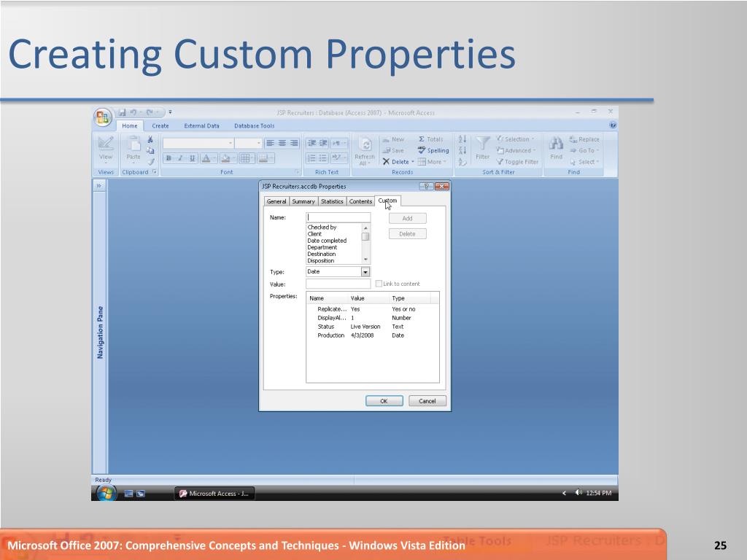Viewport: 747px width, 560px height.
Task: Select 'Checked by' in the name list
Action: [322, 227]
